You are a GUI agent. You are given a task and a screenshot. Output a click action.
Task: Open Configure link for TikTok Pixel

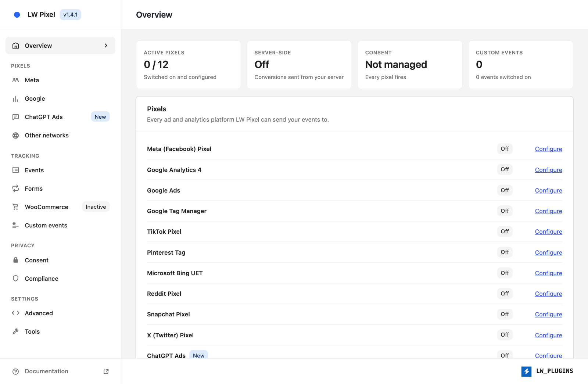pos(548,232)
